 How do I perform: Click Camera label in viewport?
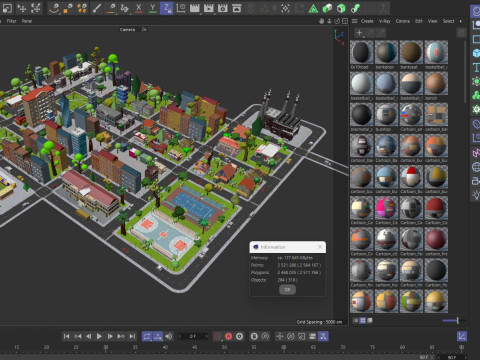click(x=127, y=30)
